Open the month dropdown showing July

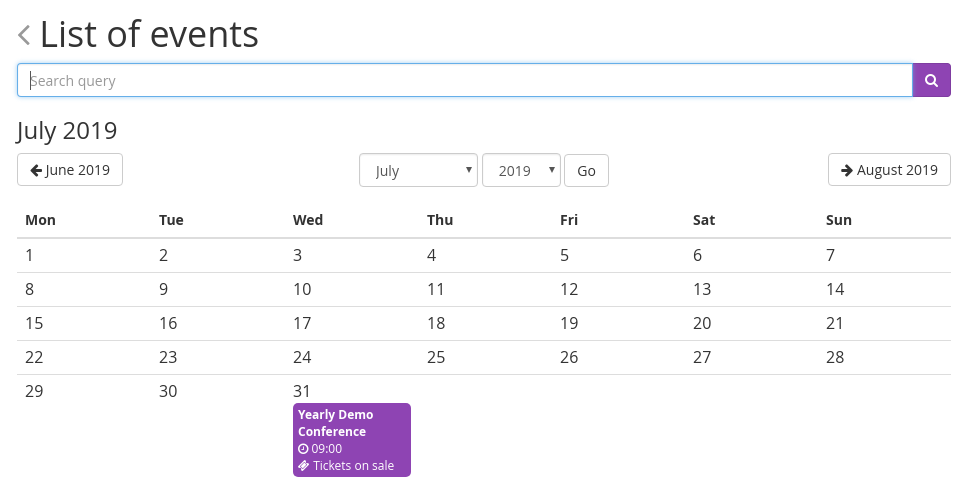click(x=418, y=170)
